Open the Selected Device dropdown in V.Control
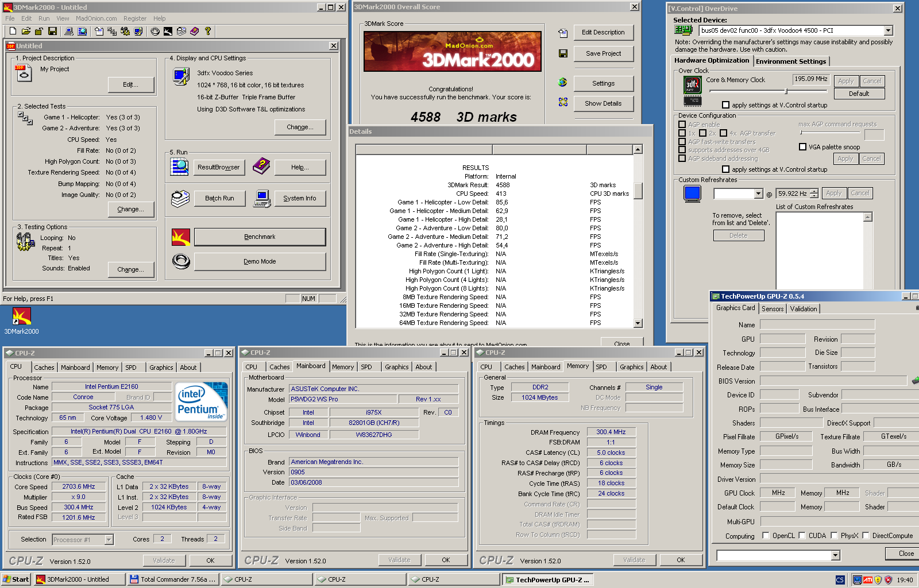 click(x=888, y=30)
